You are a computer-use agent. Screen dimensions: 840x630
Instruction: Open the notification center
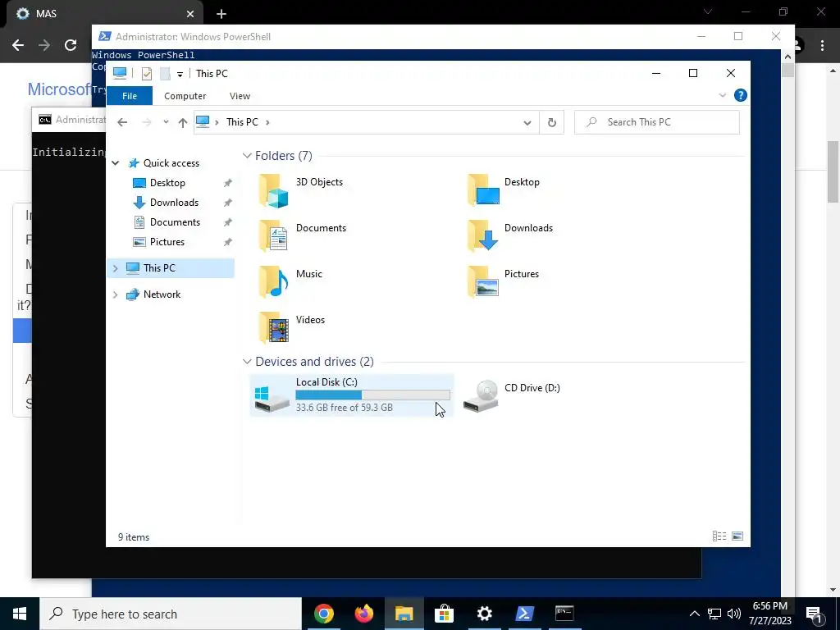coord(814,614)
